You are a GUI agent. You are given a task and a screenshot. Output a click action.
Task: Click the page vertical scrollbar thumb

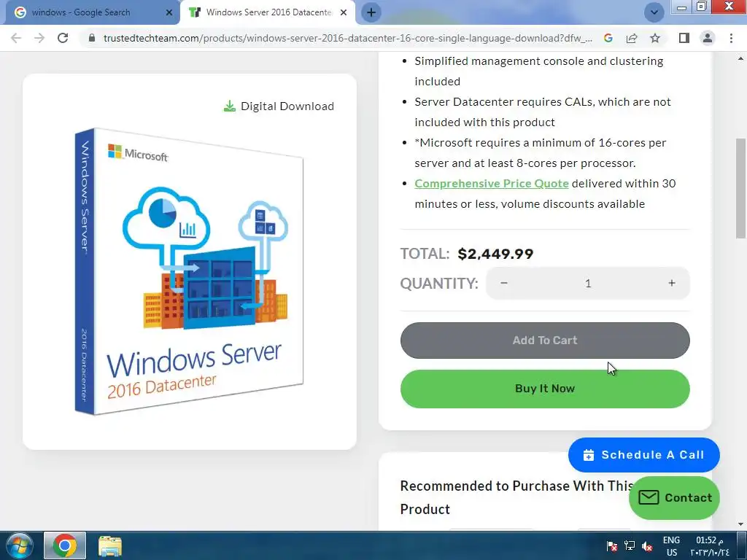741,188
